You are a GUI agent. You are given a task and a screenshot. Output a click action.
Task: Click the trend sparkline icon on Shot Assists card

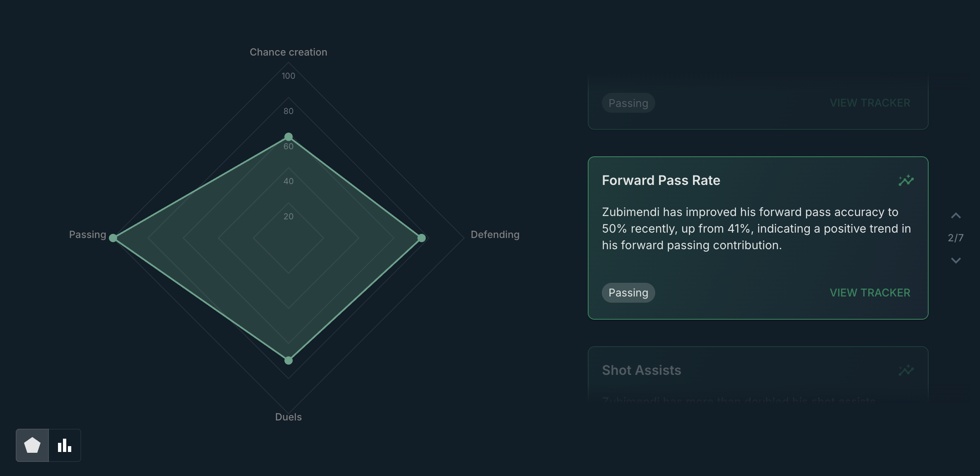(906, 370)
